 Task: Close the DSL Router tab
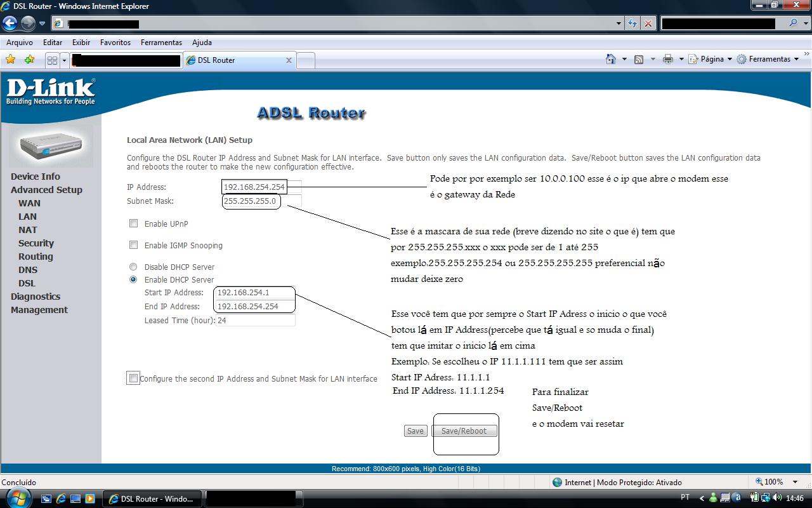tap(289, 60)
